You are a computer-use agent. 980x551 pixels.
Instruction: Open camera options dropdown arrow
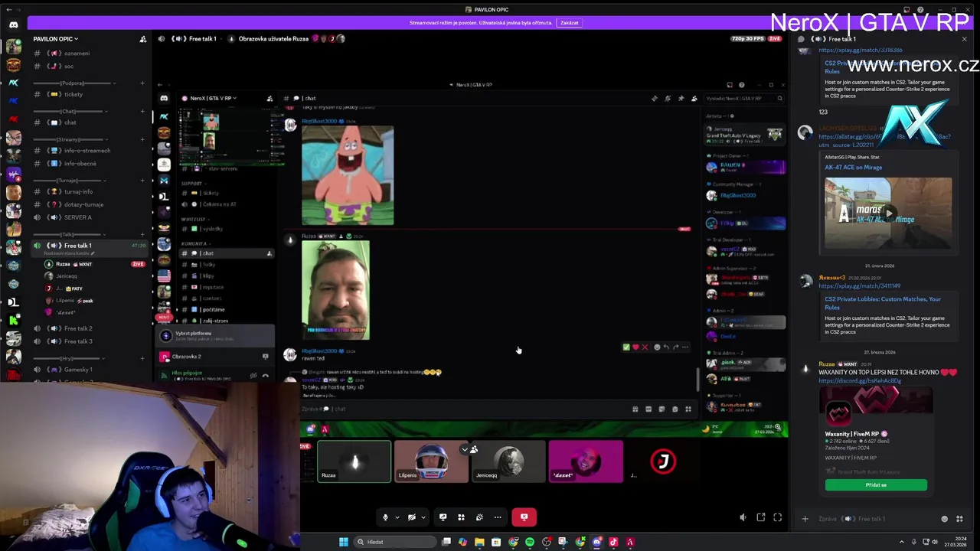(x=423, y=517)
